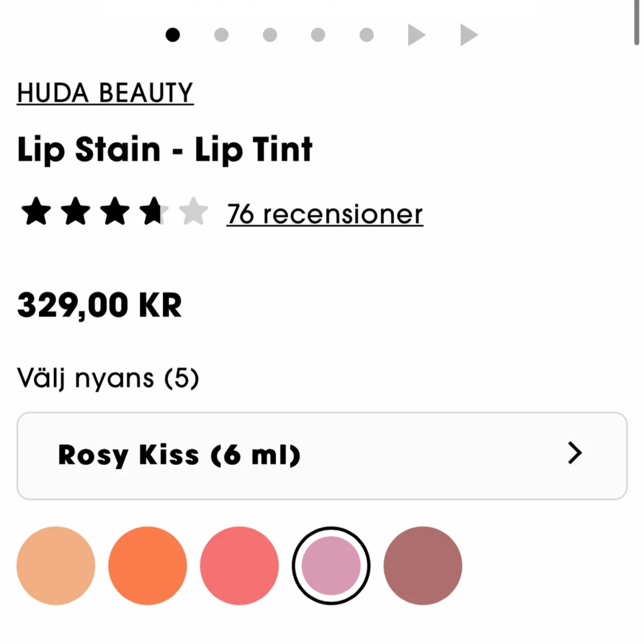Click the fifth carousel dot
The height and width of the screenshot is (644, 644).
click(x=366, y=34)
